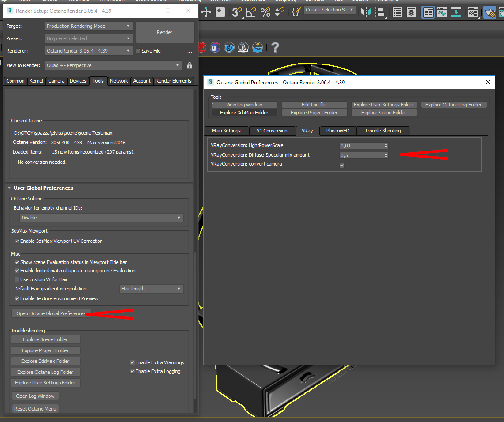
Task: Click the PhoenixFD ocean sunset icon
Action: point(258,48)
